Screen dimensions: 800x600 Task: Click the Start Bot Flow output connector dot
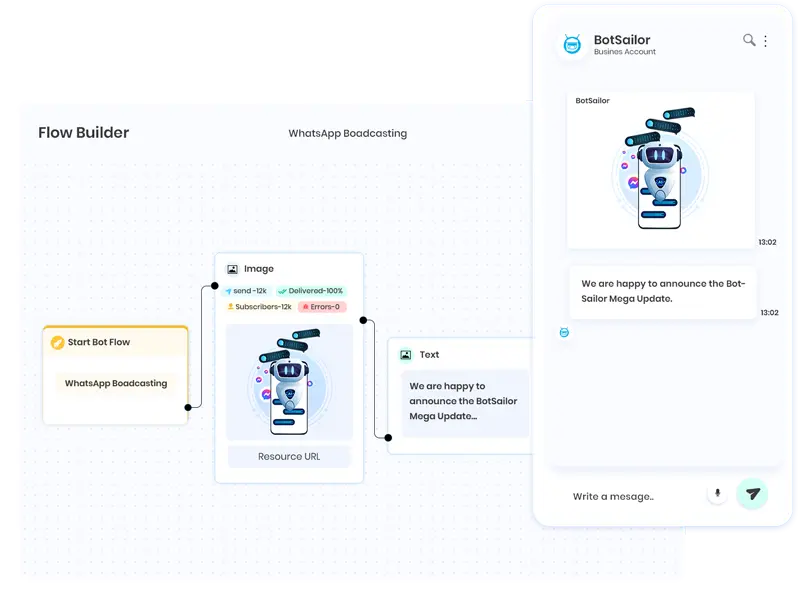click(188, 407)
